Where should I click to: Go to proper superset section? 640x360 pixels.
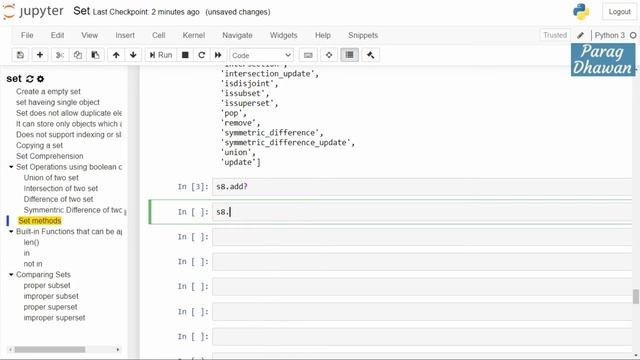click(x=50, y=307)
